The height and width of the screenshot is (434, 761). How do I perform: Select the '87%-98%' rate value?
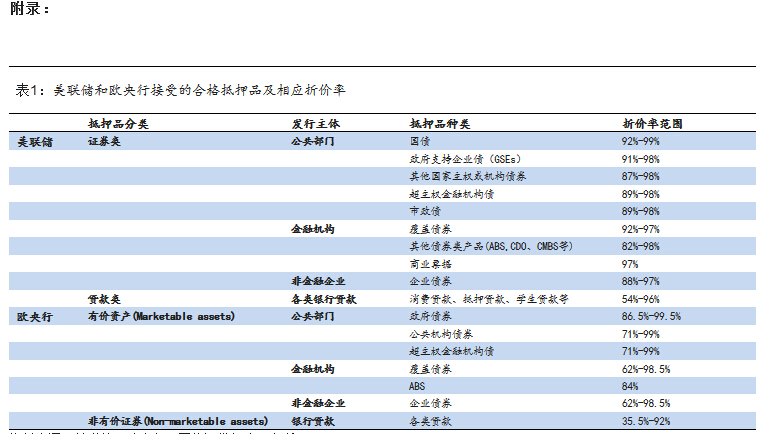641,176
